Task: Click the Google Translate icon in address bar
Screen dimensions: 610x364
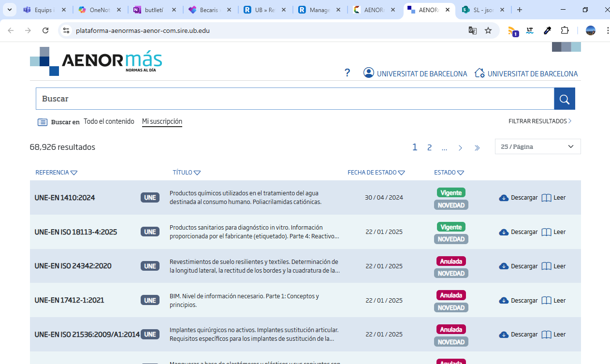Action: pyautogui.click(x=472, y=30)
